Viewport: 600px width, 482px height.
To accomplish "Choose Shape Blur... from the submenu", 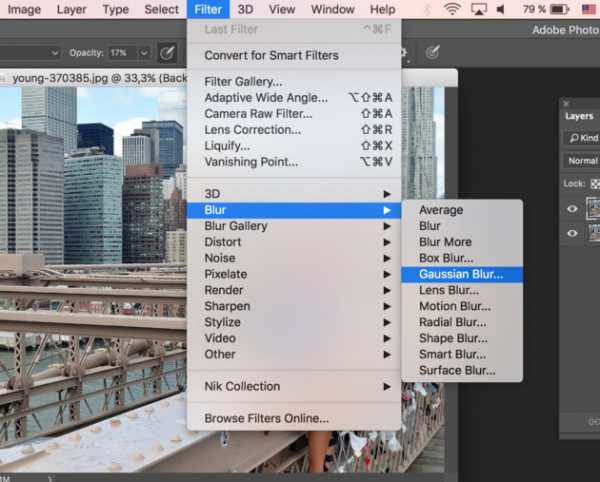I will [462, 339].
